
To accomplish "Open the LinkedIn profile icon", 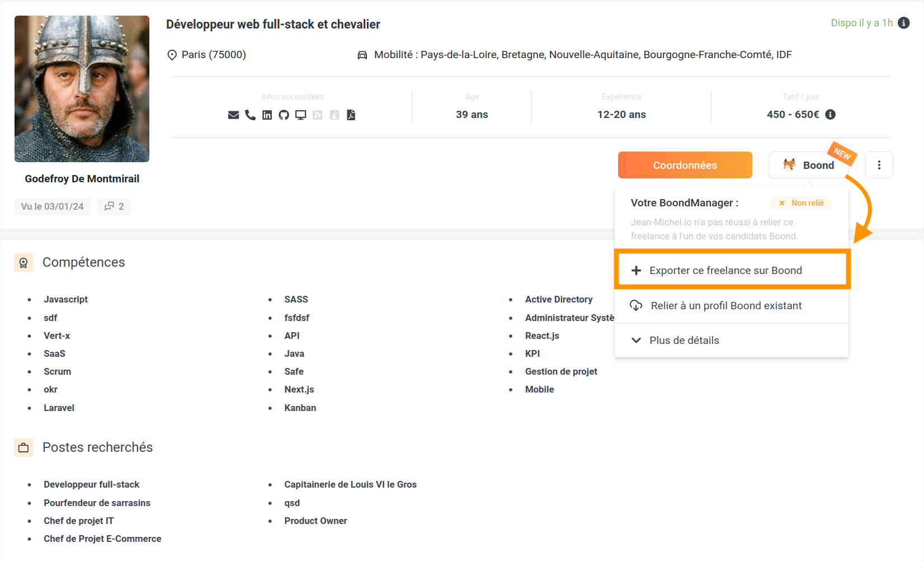I will point(267,115).
